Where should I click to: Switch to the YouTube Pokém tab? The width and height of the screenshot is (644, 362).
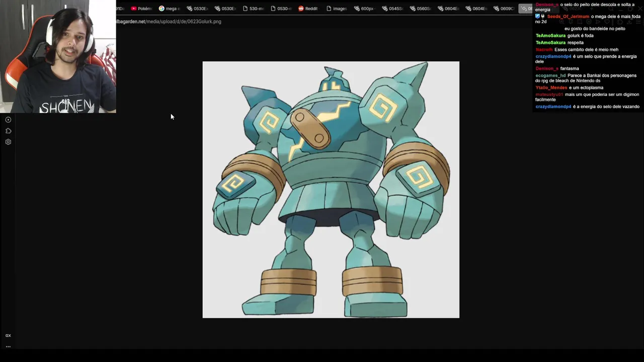click(x=141, y=9)
